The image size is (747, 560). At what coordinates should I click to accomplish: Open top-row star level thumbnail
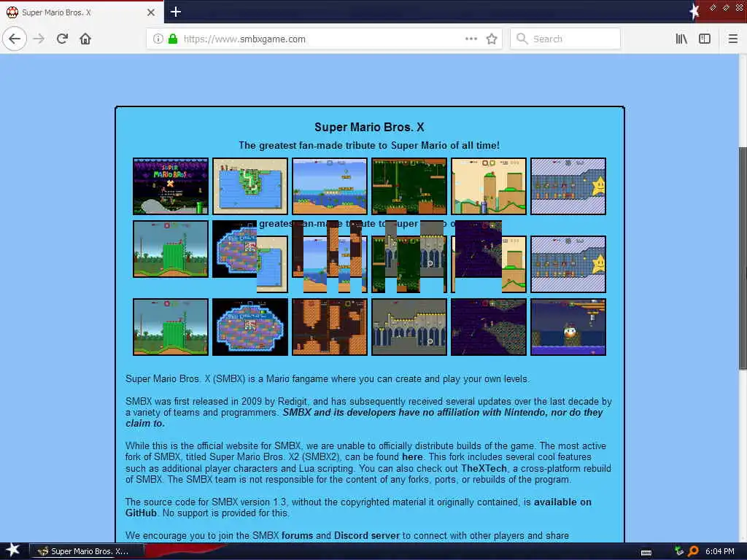point(568,186)
